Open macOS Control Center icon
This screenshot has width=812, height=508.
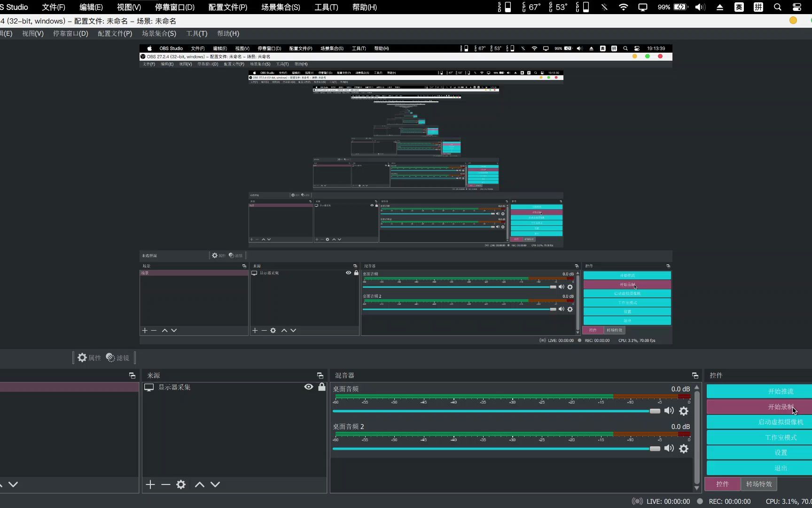tap(797, 7)
